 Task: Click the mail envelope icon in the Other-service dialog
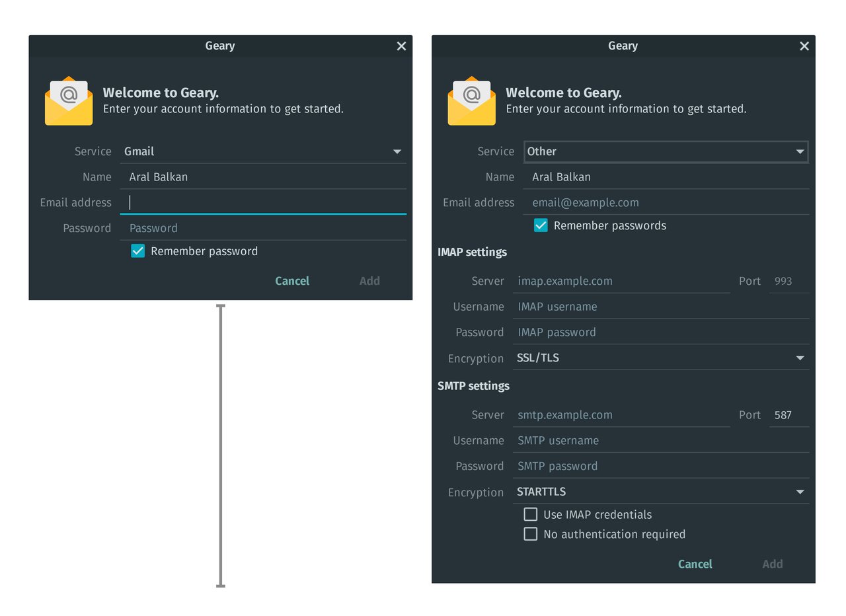point(472,101)
